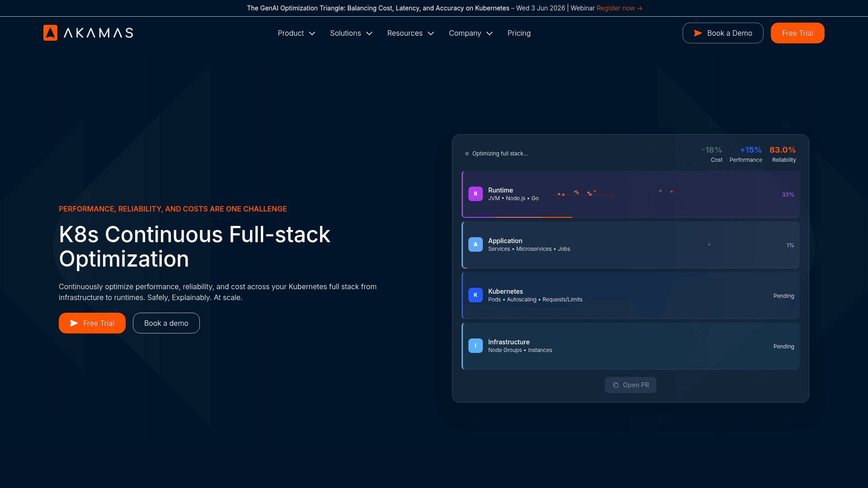Click the Kubernetes Pending status

[x=784, y=296]
